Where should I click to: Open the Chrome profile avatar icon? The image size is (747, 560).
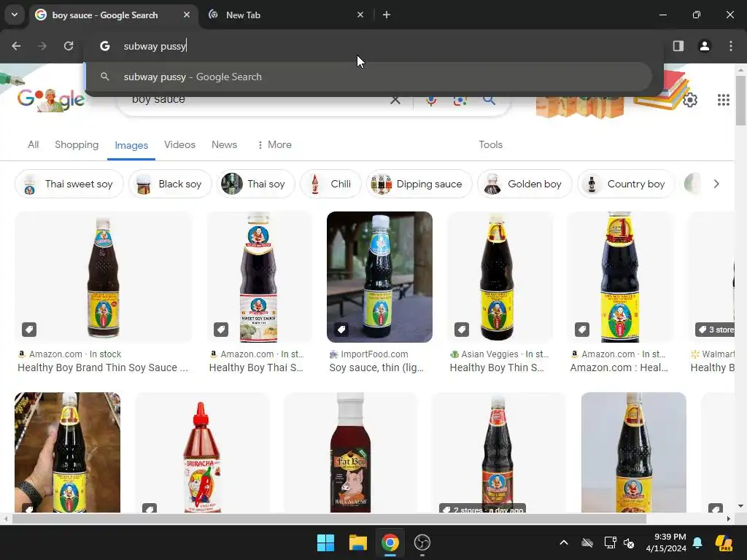[x=704, y=46]
